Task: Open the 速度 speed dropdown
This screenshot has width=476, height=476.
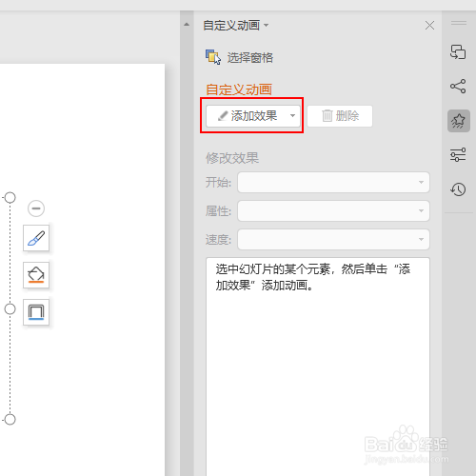Action: click(333, 239)
